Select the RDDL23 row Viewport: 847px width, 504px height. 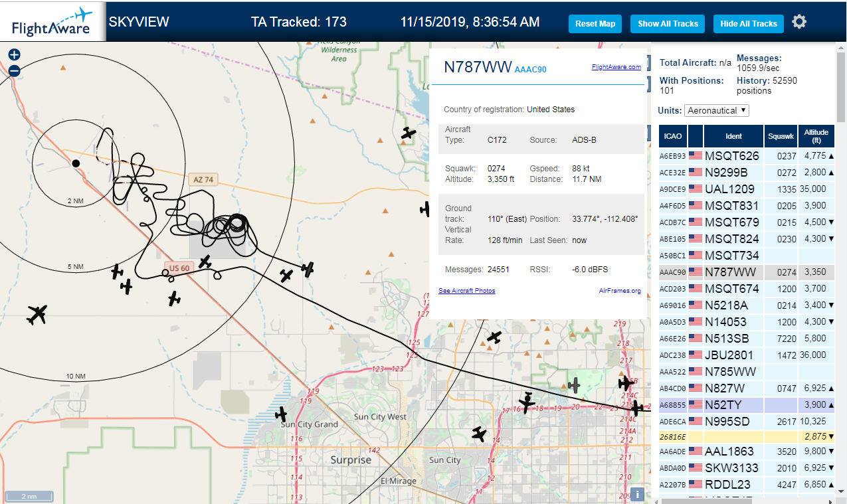tap(747, 485)
